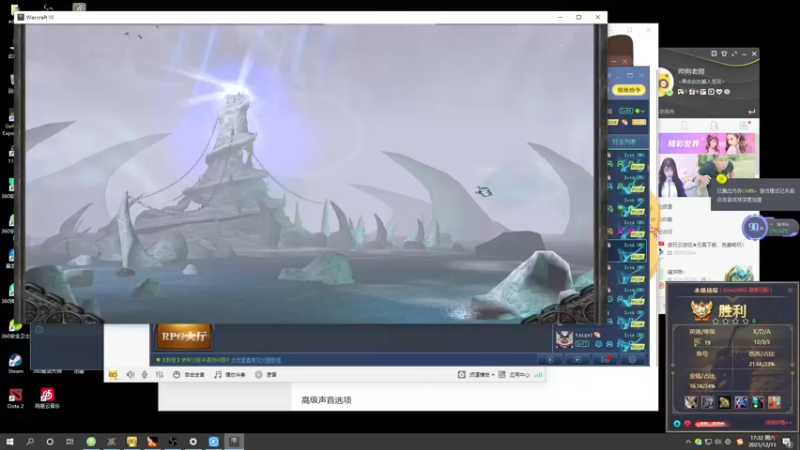Open the NetEase Cloud Music desktop shortcut

[x=47, y=398]
